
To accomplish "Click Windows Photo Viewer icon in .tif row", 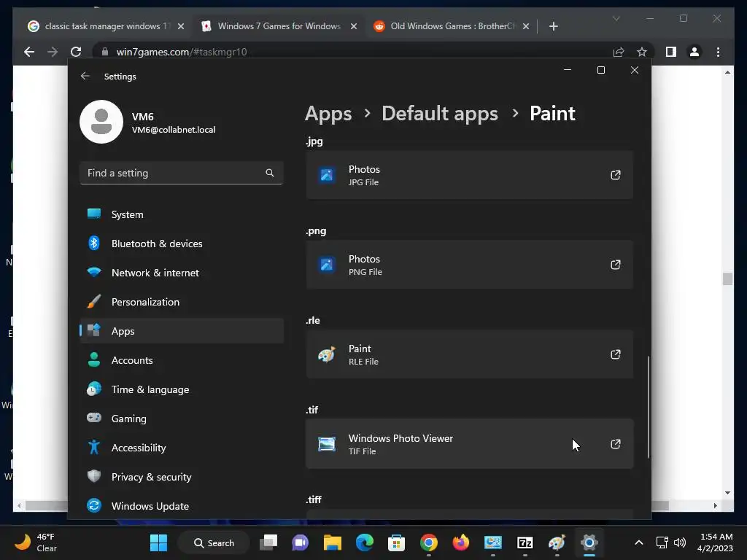I will point(327,444).
